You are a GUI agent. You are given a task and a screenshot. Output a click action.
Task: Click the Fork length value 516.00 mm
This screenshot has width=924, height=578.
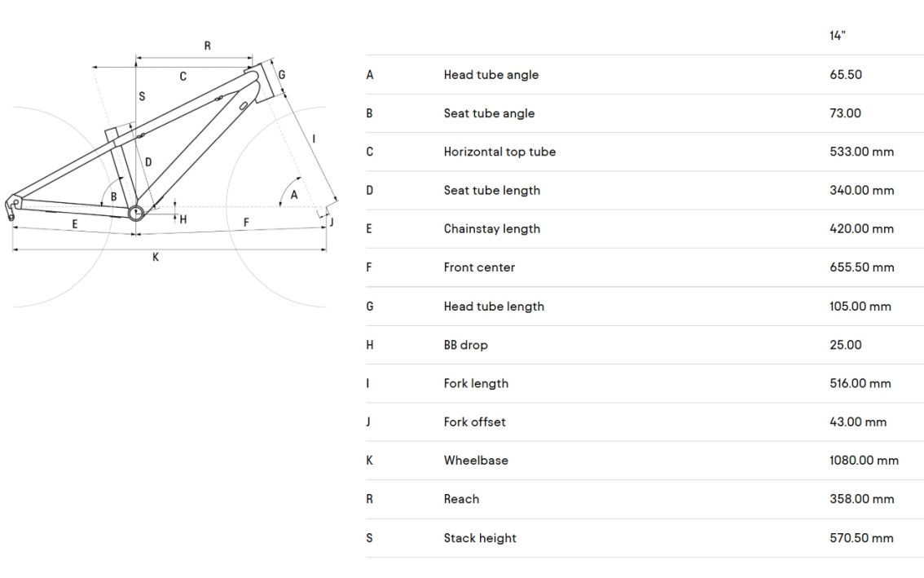point(861,383)
